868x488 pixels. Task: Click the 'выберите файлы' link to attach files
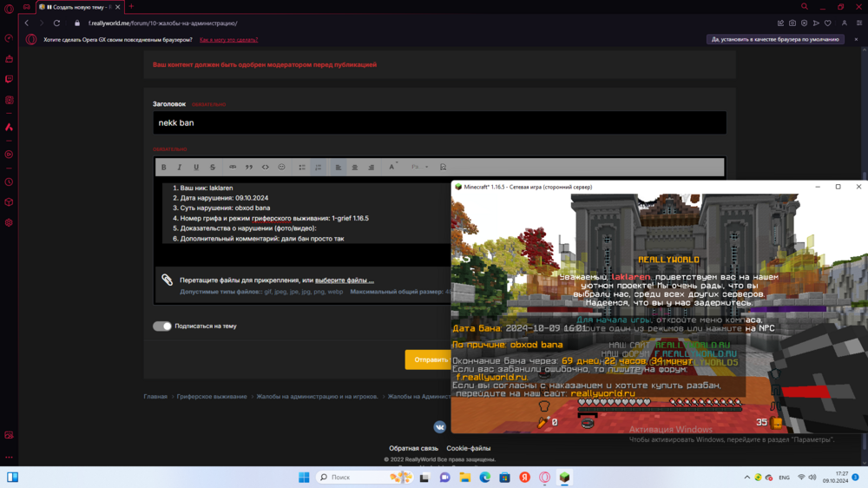(345, 280)
